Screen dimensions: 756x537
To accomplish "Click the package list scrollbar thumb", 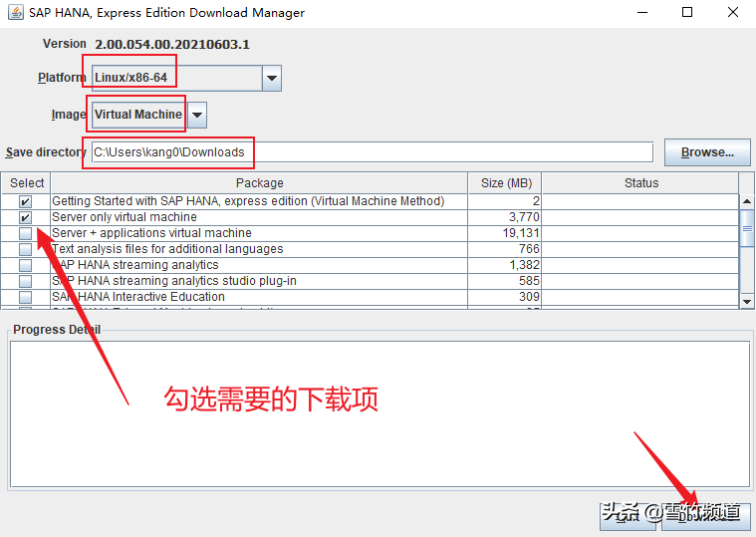I will coord(746,228).
